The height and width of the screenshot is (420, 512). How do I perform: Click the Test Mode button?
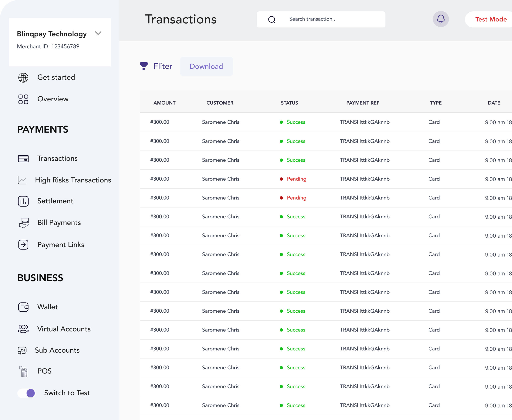[491, 19]
